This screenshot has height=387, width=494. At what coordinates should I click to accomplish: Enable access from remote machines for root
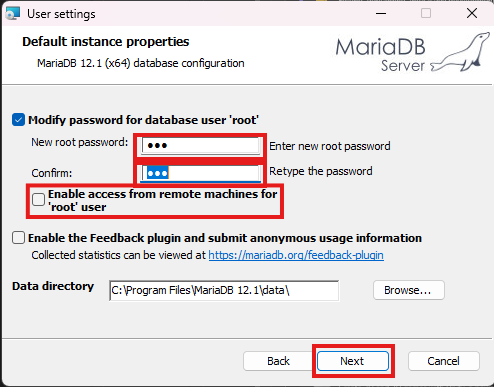coord(39,200)
